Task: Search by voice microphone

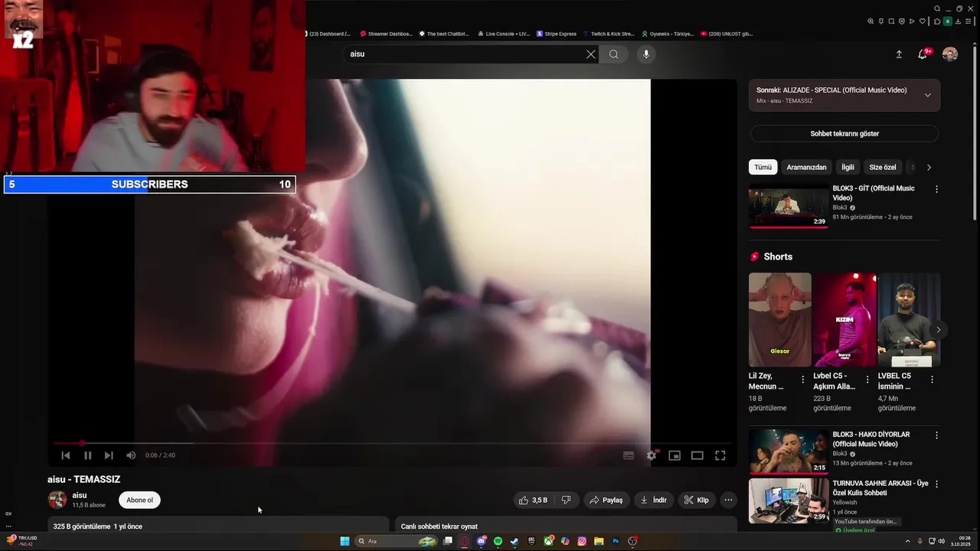Action: [x=646, y=54]
